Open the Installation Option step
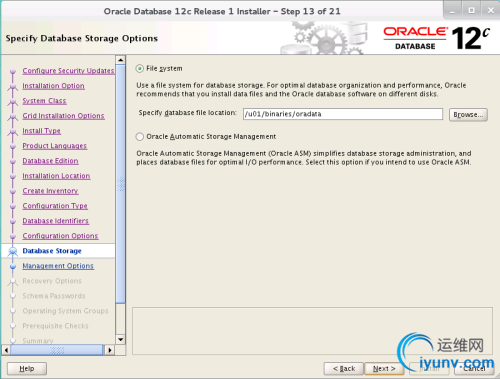This screenshot has height=379, width=500. click(53, 86)
